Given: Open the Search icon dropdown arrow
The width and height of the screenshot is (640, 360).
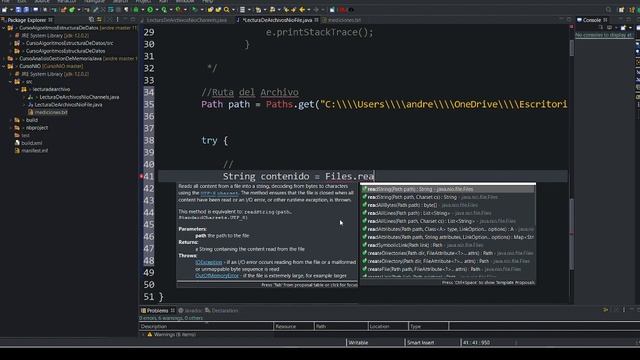Looking at the screenshot, I should click(x=233, y=9).
